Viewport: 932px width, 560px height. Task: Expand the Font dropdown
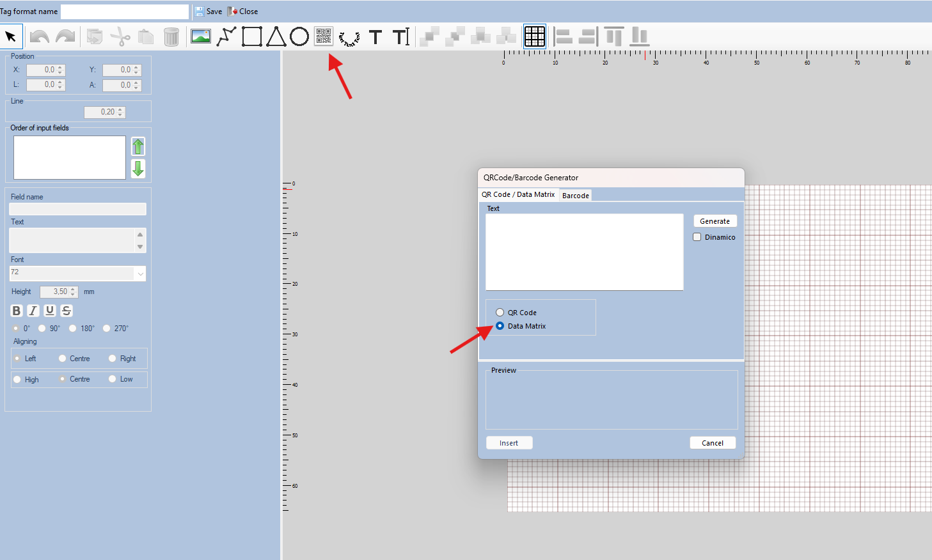pos(140,274)
